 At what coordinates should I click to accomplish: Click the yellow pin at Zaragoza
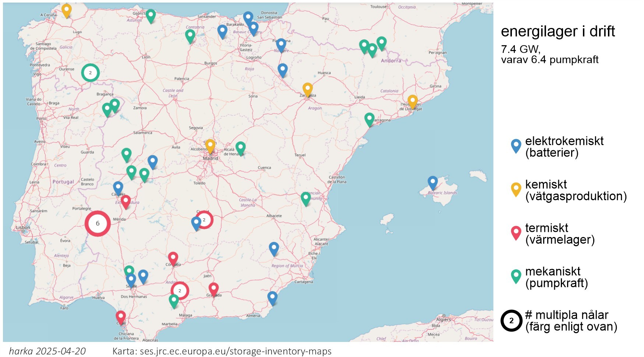pyautogui.click(x=308, y=89)
